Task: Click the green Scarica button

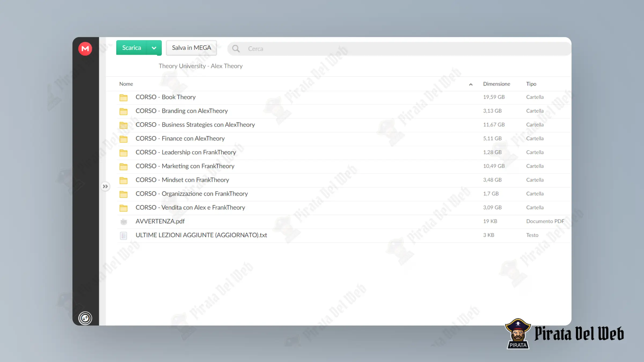Action: pos(131,48)
